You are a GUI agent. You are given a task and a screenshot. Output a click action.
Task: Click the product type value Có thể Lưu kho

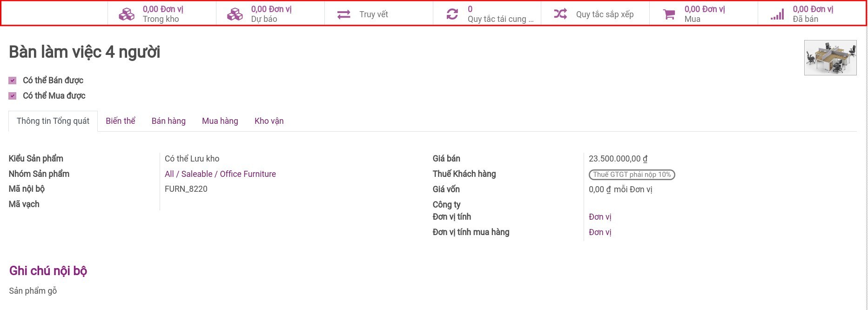pos(192,159)
